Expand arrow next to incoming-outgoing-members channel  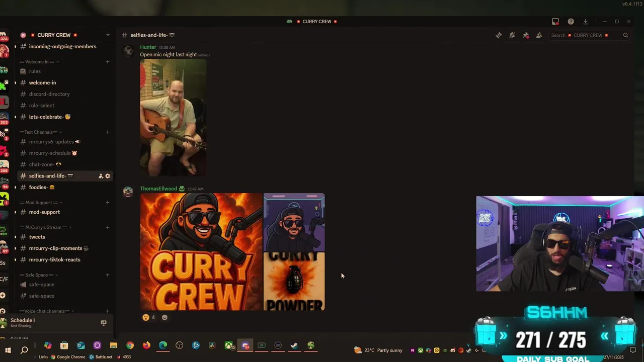15,47
